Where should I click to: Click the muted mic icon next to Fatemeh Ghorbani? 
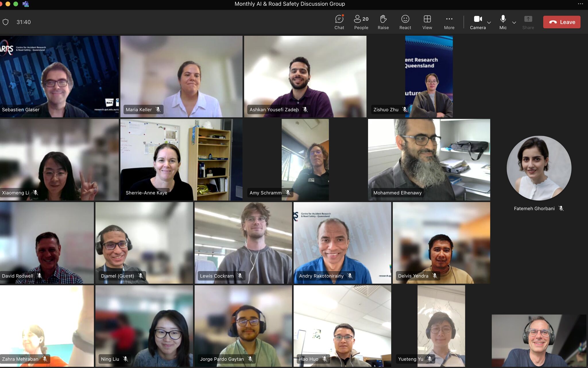coord(561,208)
